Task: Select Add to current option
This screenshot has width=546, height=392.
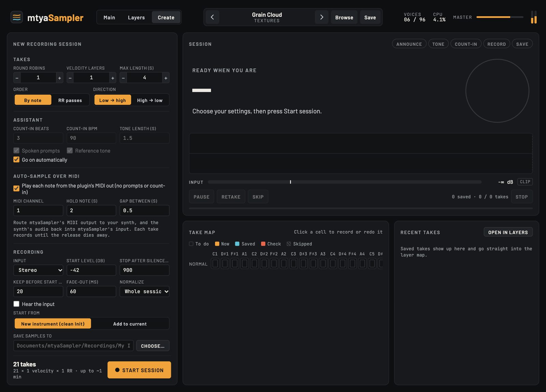Action: click(x=130, y=324)
